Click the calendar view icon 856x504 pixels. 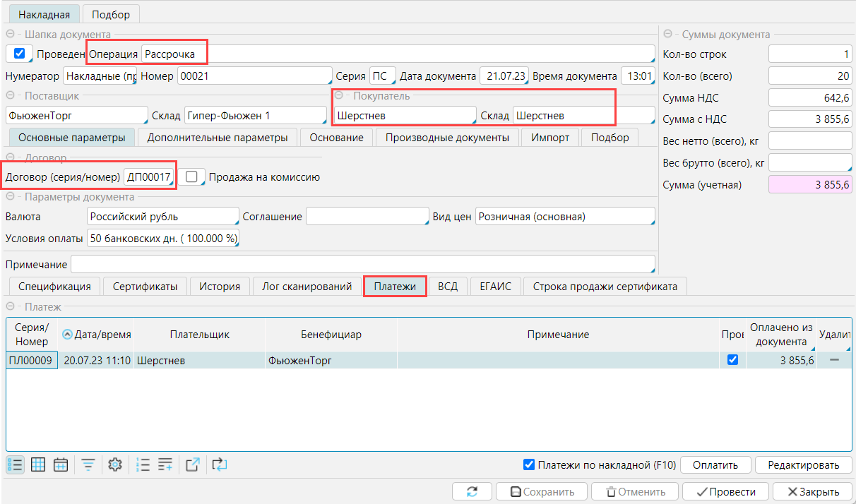(61, 464)
